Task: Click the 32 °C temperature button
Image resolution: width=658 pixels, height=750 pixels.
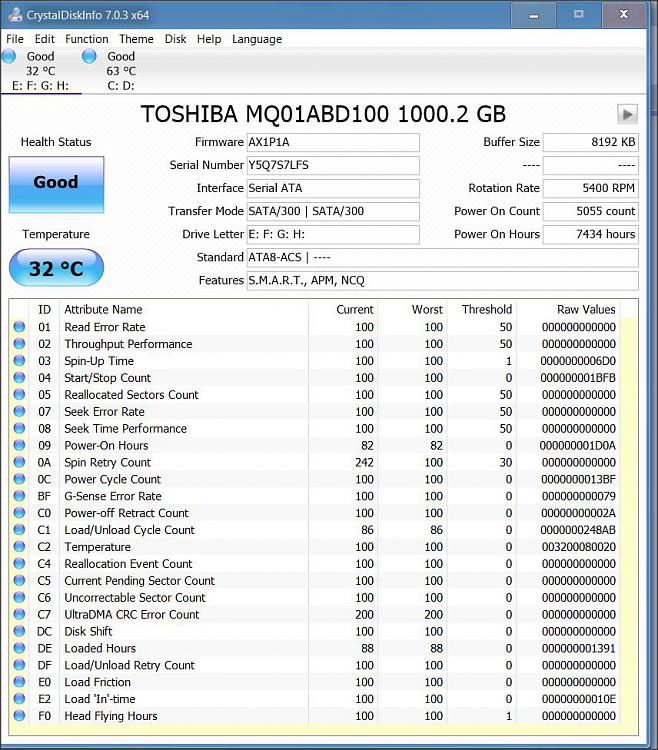Action: point(56,268)
